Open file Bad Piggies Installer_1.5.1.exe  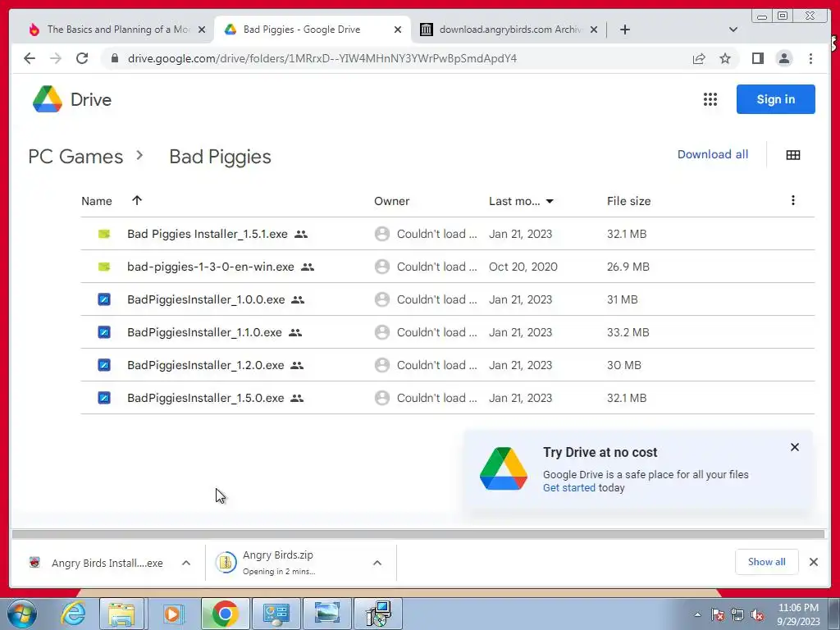[x=208, y=234]
